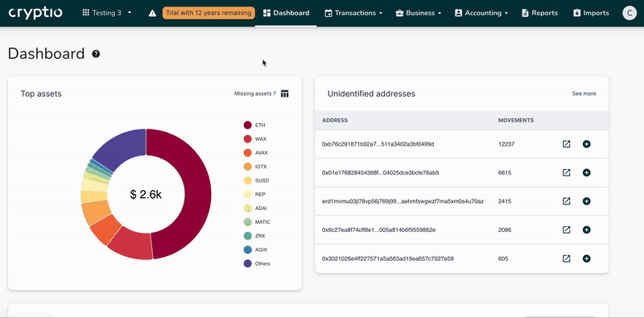Select the AGIX legend swatch
Image resolution: width=644 pixels, height=318 pixels.
tap(248, 250)
